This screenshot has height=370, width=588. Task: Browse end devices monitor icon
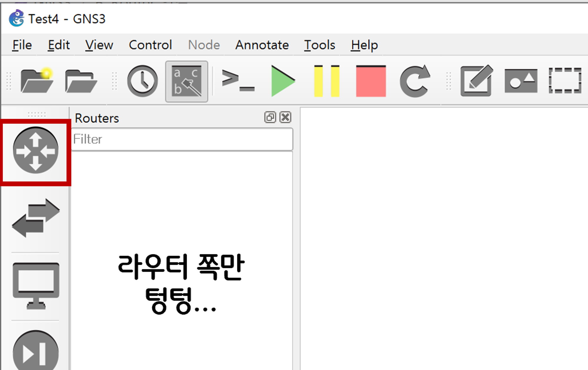pyautogui.click(x=36, y=286)
